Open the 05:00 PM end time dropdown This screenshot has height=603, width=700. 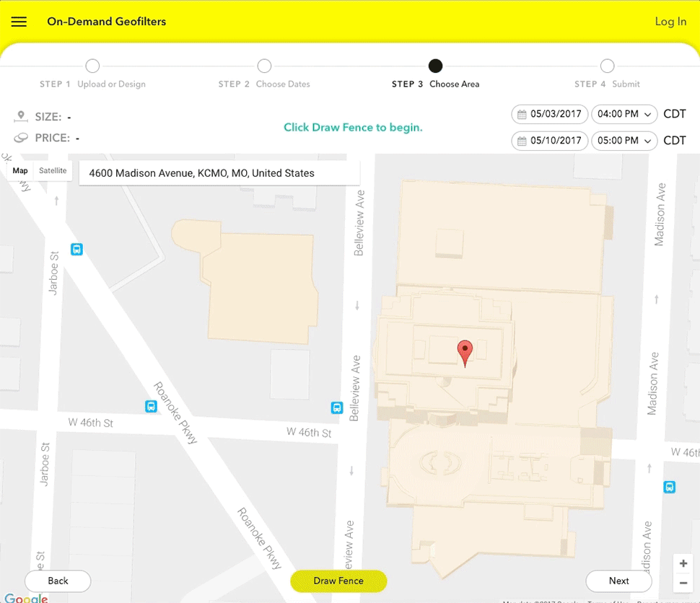click(624, 141)
